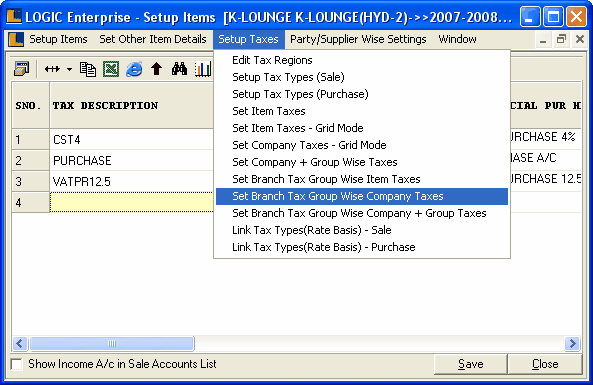Screen dimensions: 593x385
Task: Click the horizontal scrollbar left arrow
Action: [20, 343]
